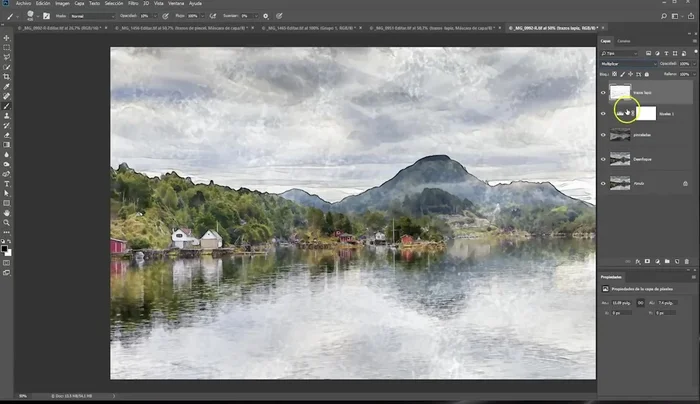
Task: Toggle visibility of pinceladas layer
Action: 602,135
